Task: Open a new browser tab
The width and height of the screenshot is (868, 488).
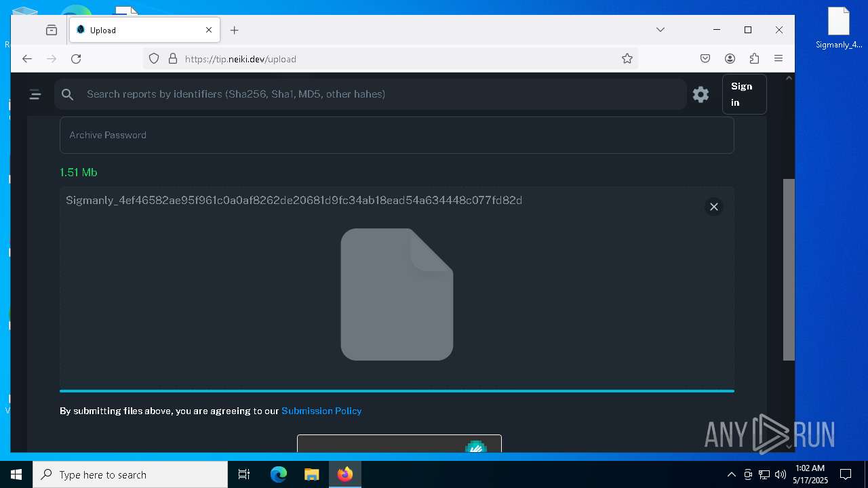Action: click(234, 30)
